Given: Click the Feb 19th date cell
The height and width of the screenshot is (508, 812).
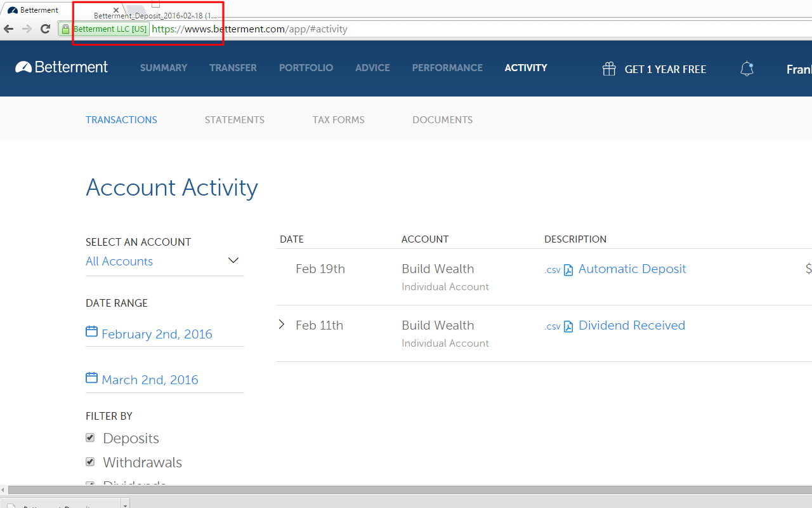Looking at the screenshot, I should pos(320,269).
